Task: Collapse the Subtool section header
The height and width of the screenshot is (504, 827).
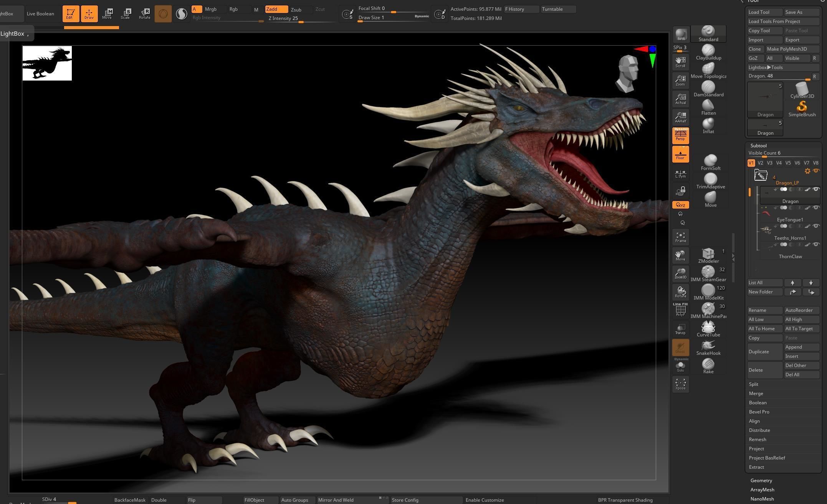Action: point(758,146)
